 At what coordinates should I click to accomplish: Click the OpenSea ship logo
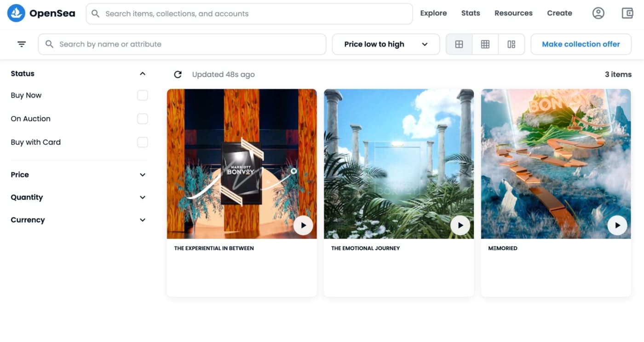click(x=16, y=13)
